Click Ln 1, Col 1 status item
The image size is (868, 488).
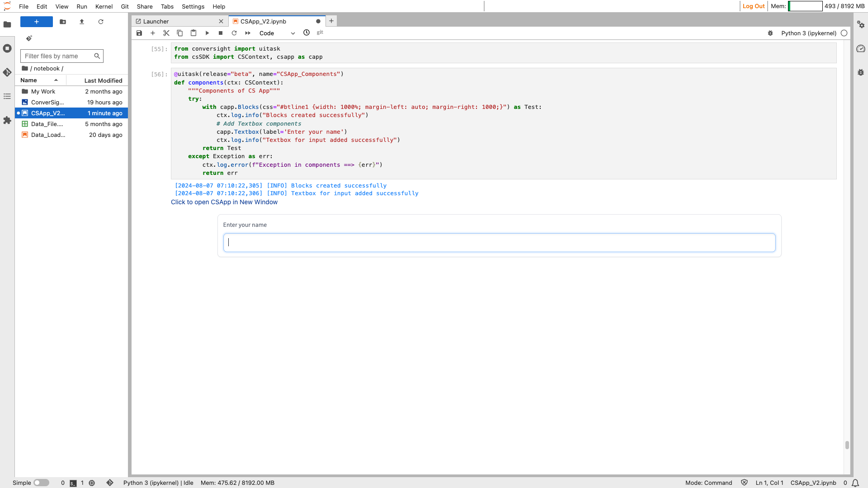[769, 483]
